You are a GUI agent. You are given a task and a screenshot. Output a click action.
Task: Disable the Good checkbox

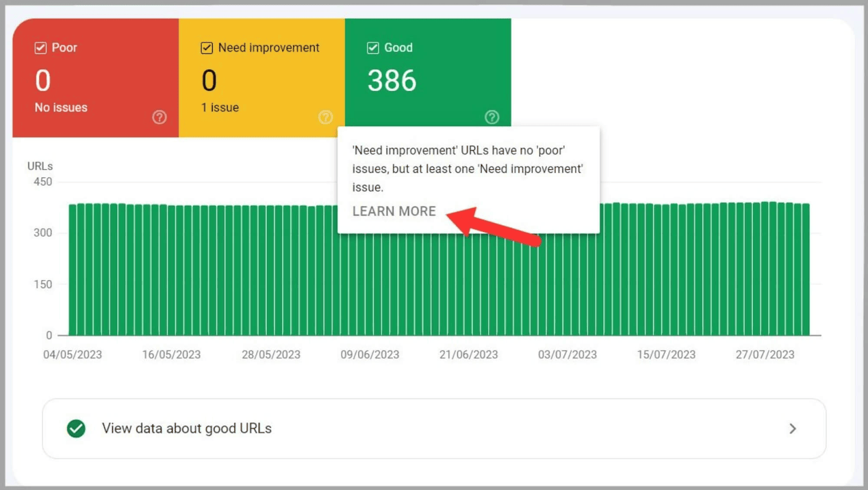373,48
